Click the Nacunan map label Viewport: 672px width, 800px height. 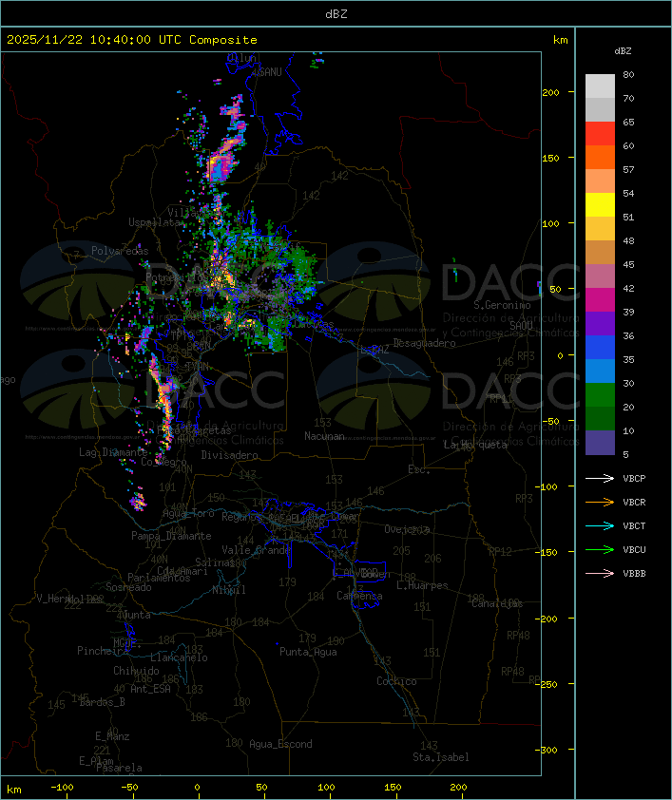pyautogui.click(x=324, y=436)
